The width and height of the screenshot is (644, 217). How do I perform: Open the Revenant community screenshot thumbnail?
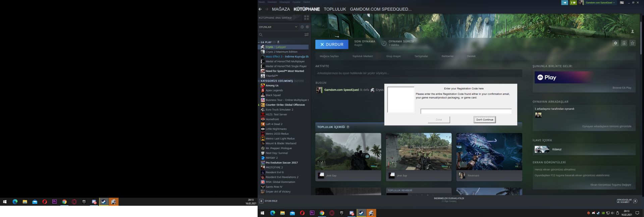[x=489, y=152]
